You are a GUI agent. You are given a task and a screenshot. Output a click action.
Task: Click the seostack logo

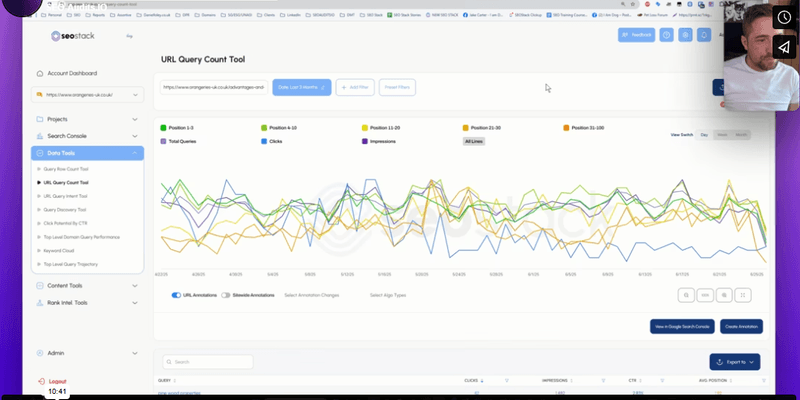(x=72, y=36)
